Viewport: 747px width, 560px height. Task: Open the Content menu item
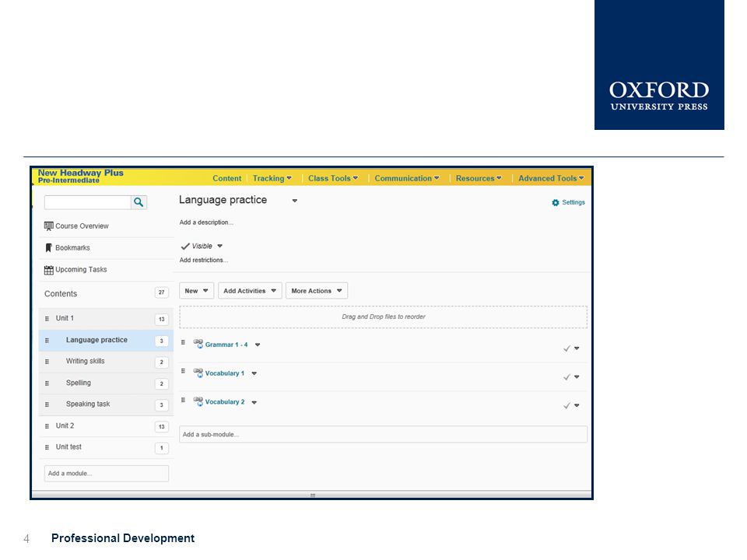click(x=226, y=179)
